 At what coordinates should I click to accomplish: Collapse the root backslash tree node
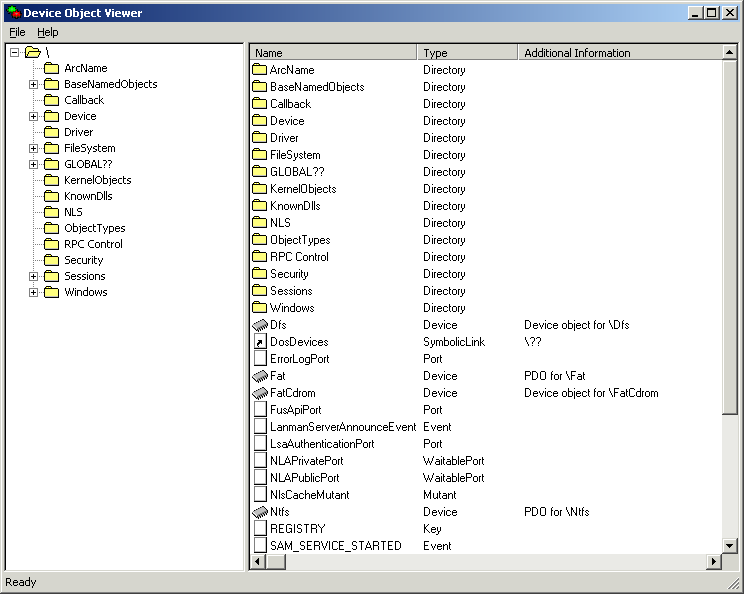click(15, 52)
